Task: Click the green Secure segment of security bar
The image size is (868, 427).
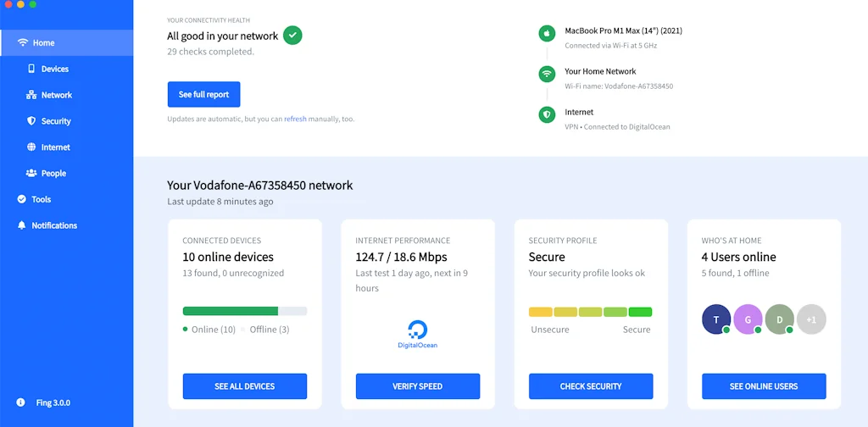Action: 640,312
